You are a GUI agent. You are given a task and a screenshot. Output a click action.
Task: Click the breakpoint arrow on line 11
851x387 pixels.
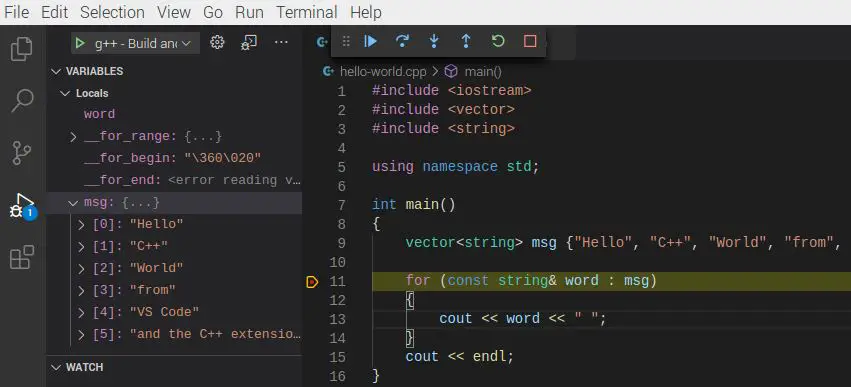click(x=312, y=282)
